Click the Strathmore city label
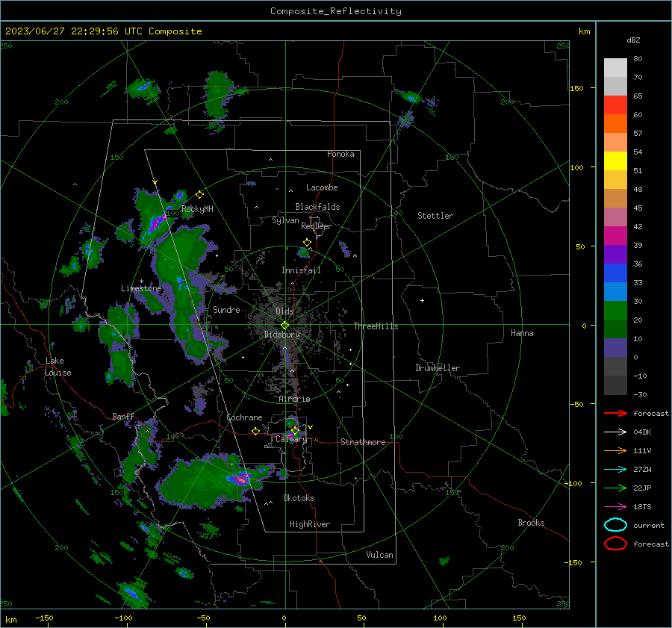The image size is (672, 628). click(x=363, y=442)
